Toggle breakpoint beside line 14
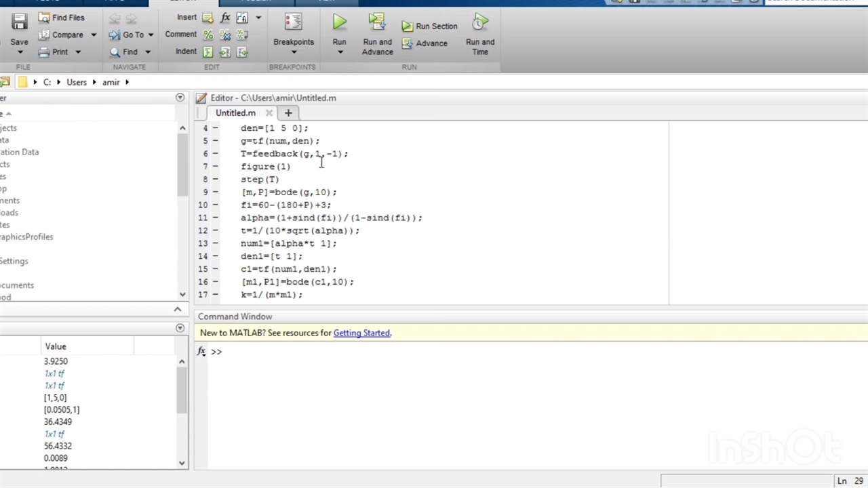Image resolution: width=868 pixels, height=488 pixels. point(216,256)
